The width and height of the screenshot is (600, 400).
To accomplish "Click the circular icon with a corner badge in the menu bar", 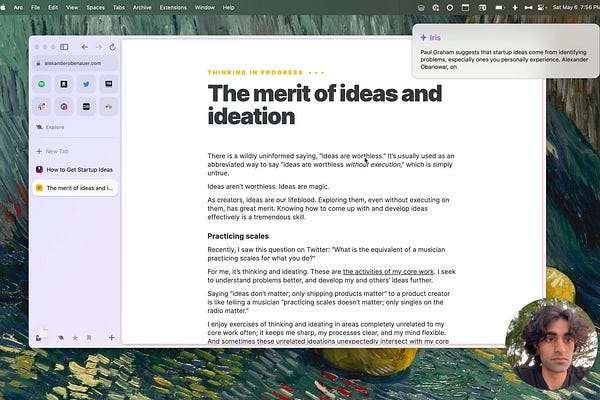I will coord(435,7).
